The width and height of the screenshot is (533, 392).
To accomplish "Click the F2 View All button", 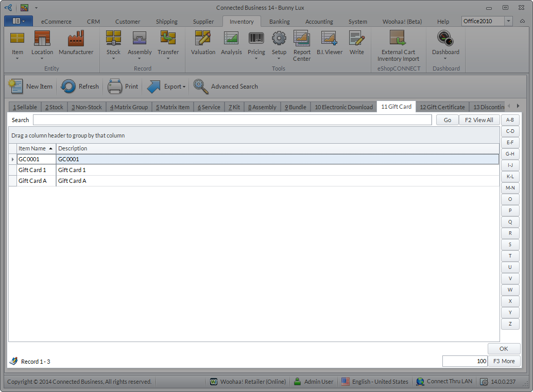I will (478, 120).
